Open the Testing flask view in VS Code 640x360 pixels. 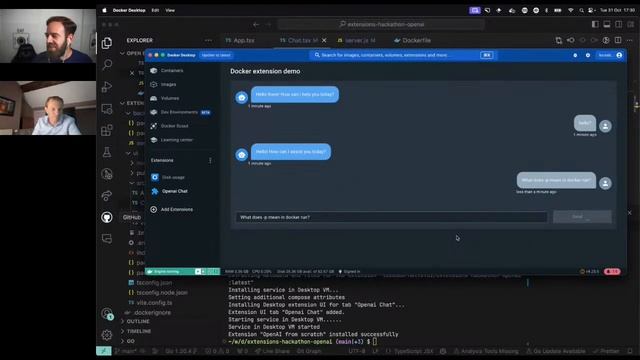coord(107,152)
